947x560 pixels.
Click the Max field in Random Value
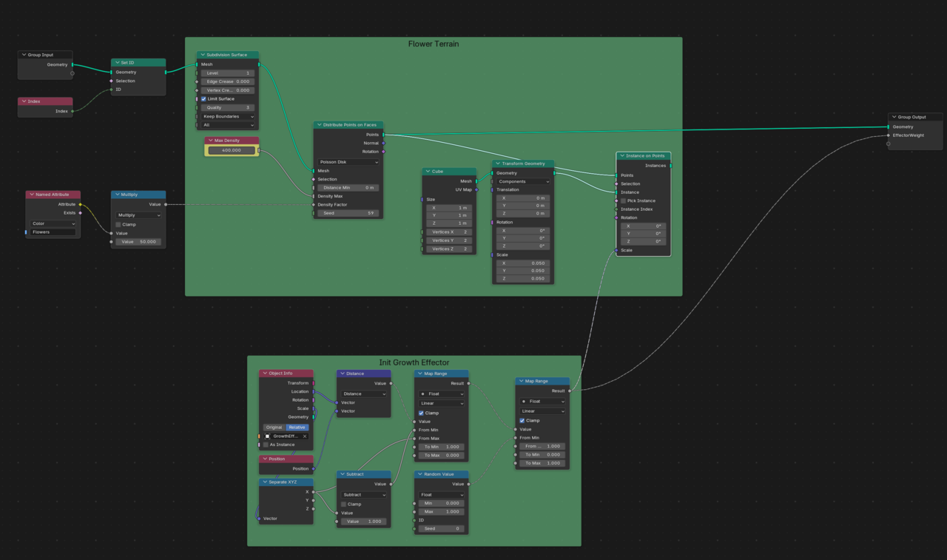point(442,512)
